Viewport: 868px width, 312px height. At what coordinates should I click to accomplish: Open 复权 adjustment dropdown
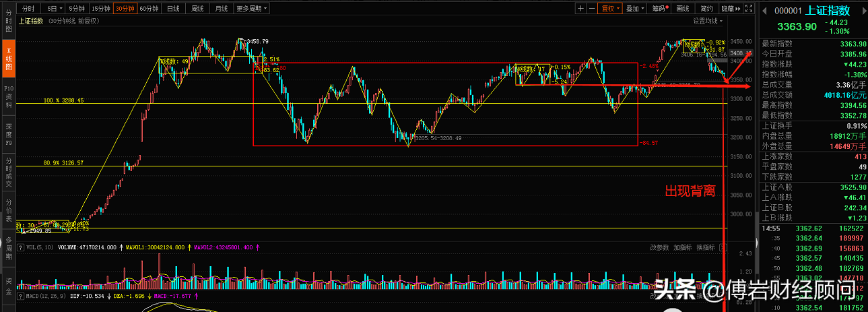click(x=610, y=9)
